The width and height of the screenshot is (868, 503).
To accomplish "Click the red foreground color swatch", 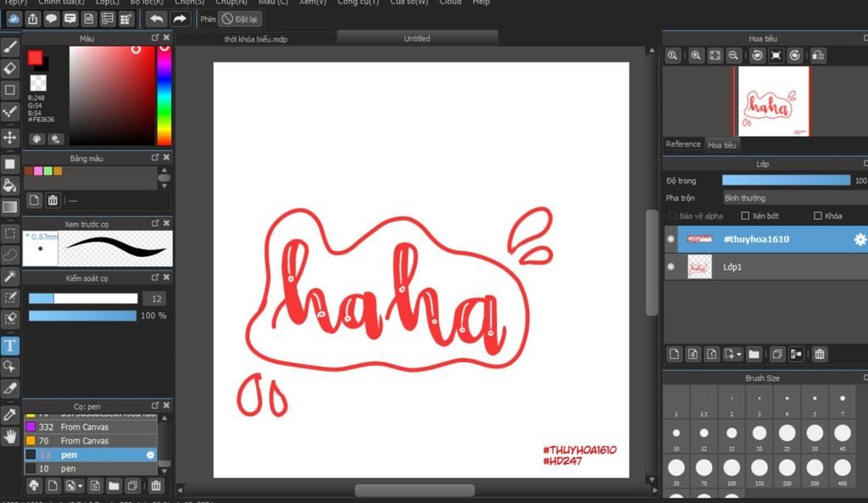I will [x=35, y=58].
